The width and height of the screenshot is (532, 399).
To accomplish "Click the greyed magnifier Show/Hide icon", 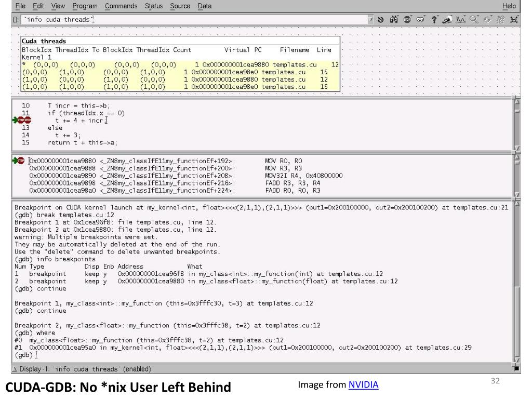I will [474, 20].
